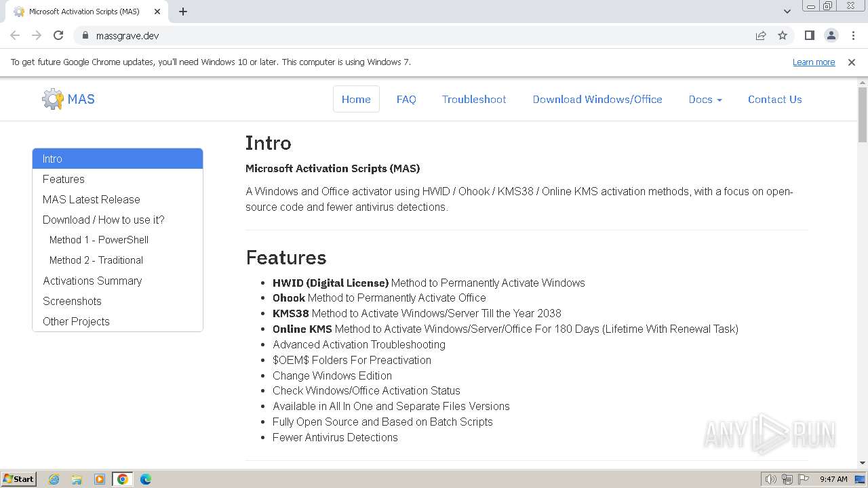868x488 pixels.
Task: Dismiss the Chrome update notice
Action: click(x=852, y=62)
